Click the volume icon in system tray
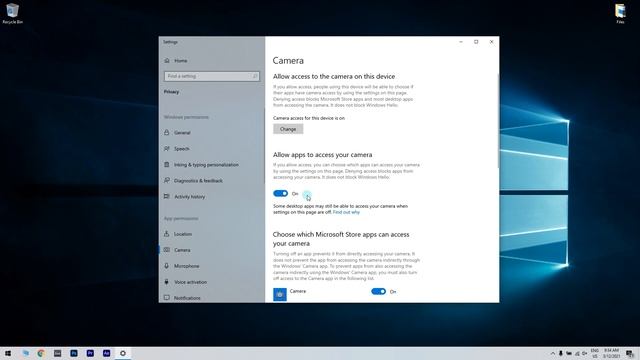The height and width of the screenshot is (360, 640). click(x=584, y=353)
